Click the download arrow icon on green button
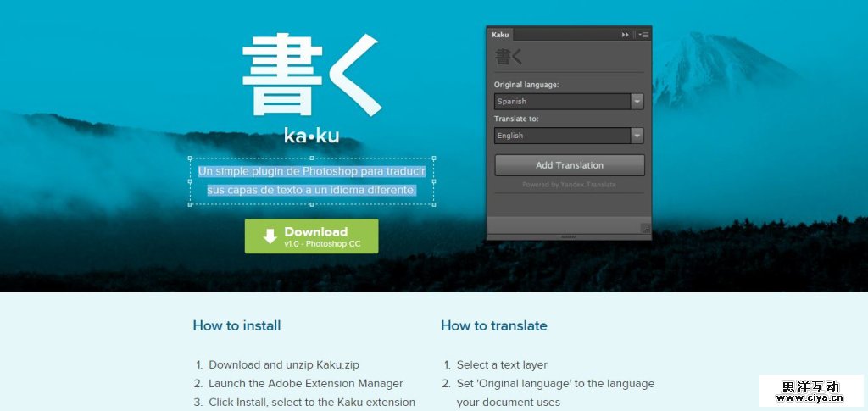 point(270,236)
